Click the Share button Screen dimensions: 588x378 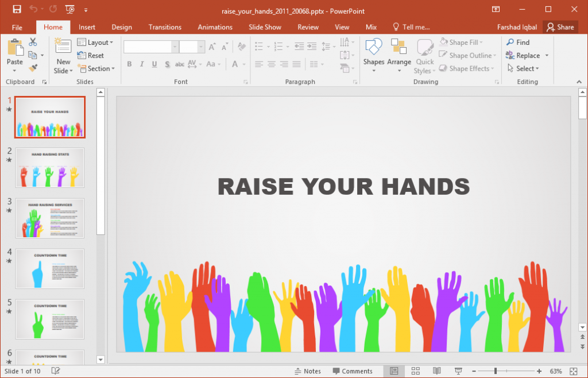click(560, 27)
